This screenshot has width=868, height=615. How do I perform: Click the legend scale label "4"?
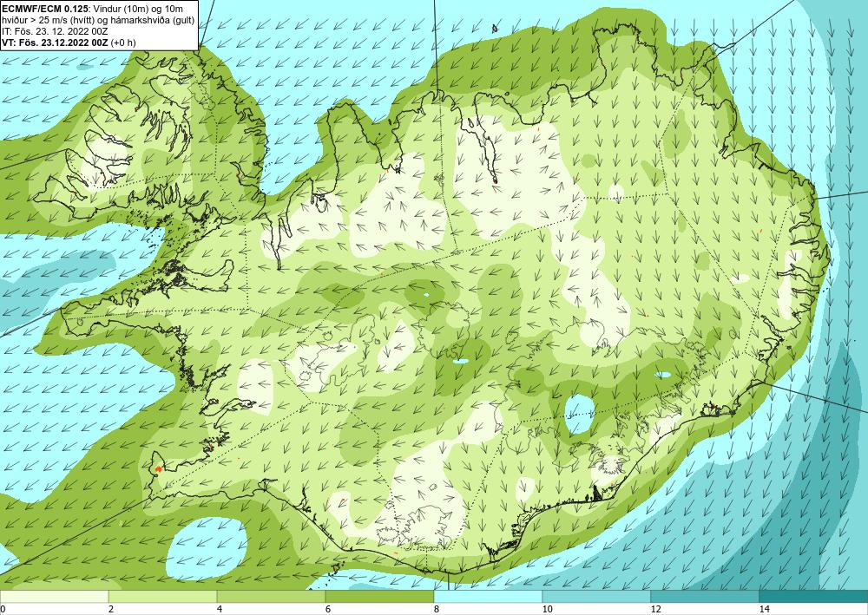pyautogui.click(x=220, y=609)
